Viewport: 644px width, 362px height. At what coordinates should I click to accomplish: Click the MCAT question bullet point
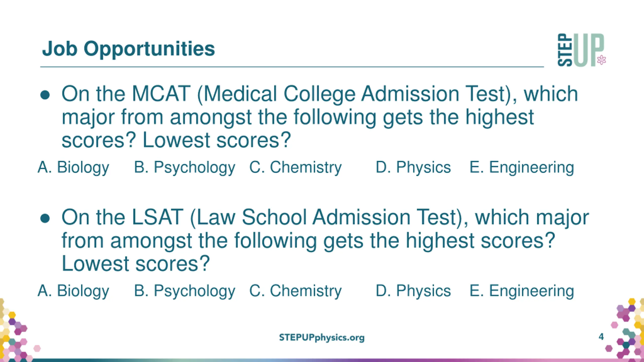click(45, 95)
